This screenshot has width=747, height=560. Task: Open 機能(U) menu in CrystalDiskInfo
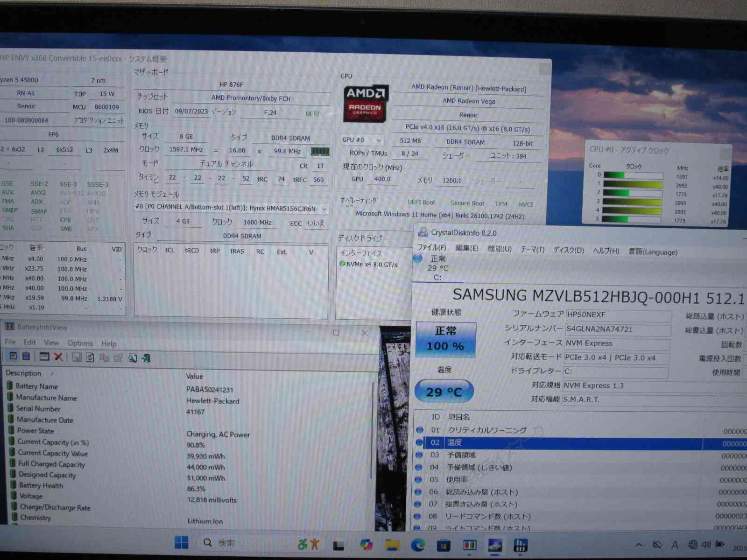pos(499,249)
